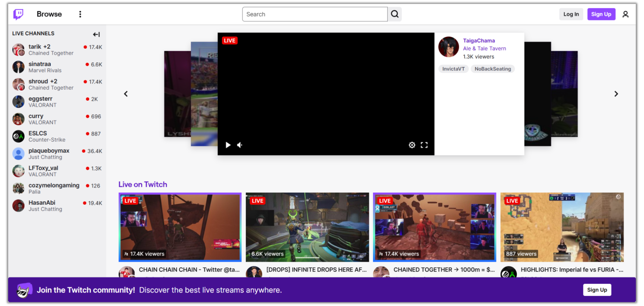644x306 pixels.
Task: Select the Palia game under cozymelongaming
Action: pos(34,192)
